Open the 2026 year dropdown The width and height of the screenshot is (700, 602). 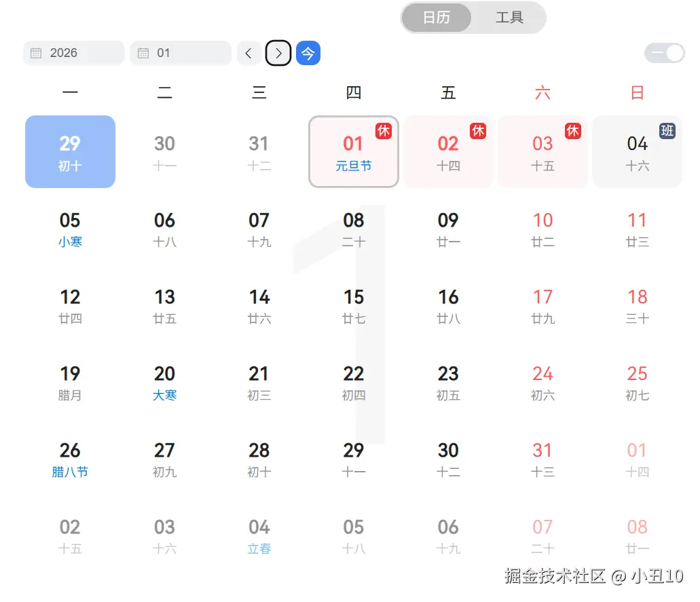coord(73,53)
